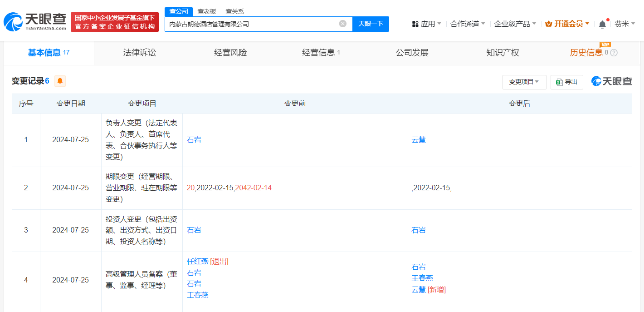Open 王春燕 link in row 4 变更后
The image size is (644, 312).
422,278
